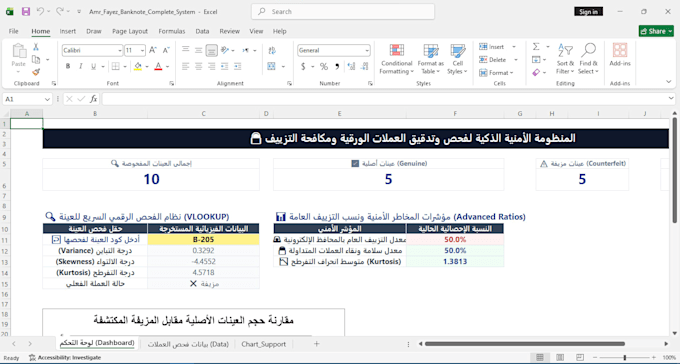Click in the Search box
The image size is (680, 364).
tap(343, 12)
